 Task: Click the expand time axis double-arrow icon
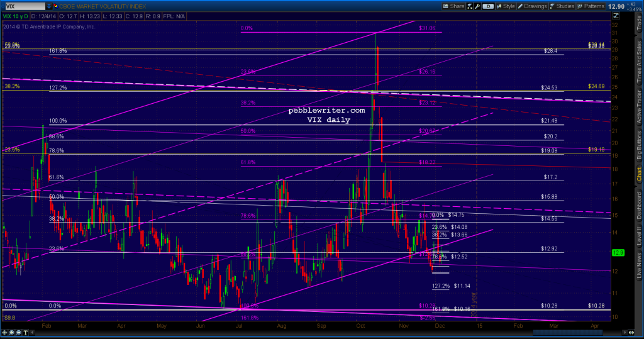coord(631,333)
